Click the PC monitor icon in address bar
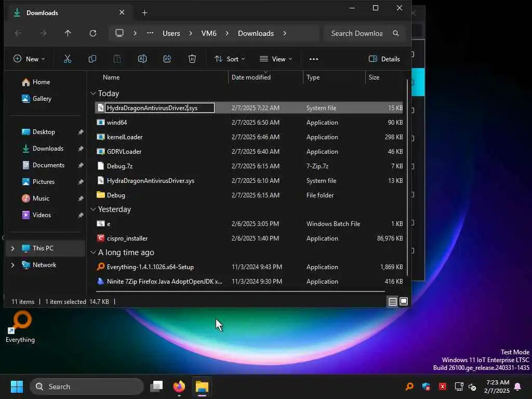532x399 pixels. pos(119,33)
